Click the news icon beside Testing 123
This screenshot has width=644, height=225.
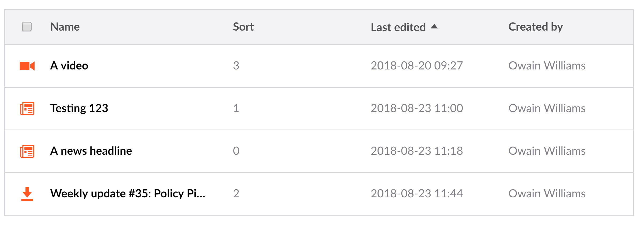tap(27, 109)
